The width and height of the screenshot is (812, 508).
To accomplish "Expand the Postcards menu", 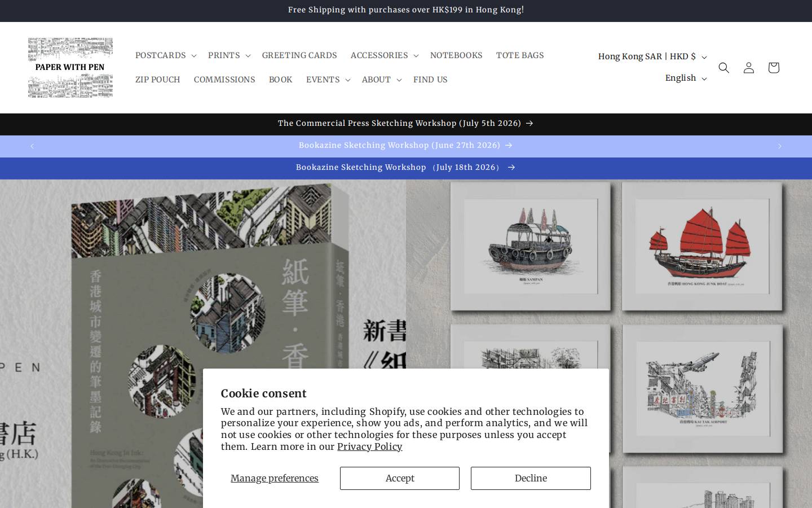I will tap(166, 55).
